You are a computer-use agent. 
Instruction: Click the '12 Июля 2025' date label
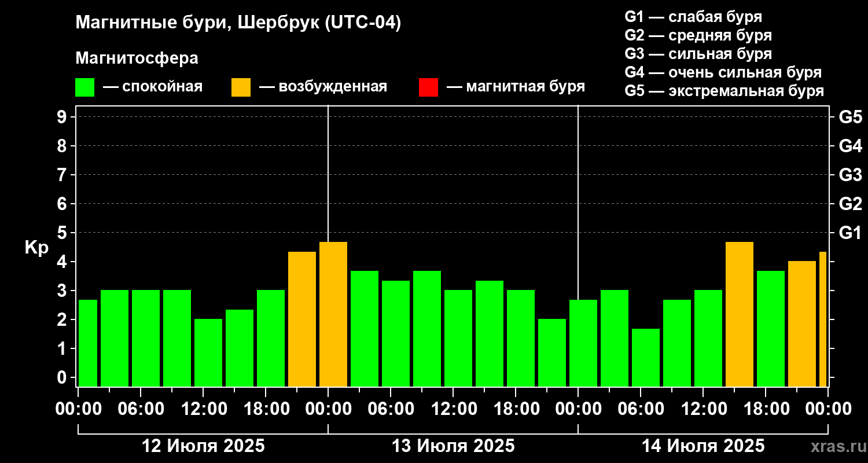coord(204,446)
